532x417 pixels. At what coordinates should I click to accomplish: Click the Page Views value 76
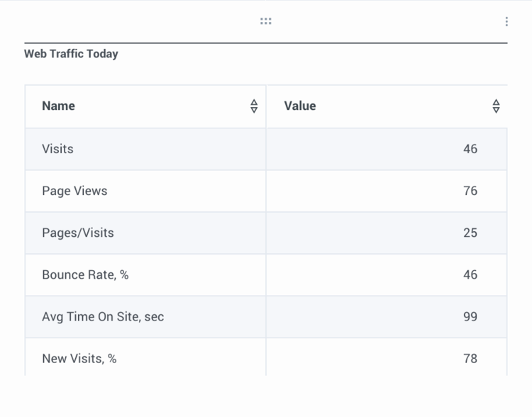coord(470,191)
